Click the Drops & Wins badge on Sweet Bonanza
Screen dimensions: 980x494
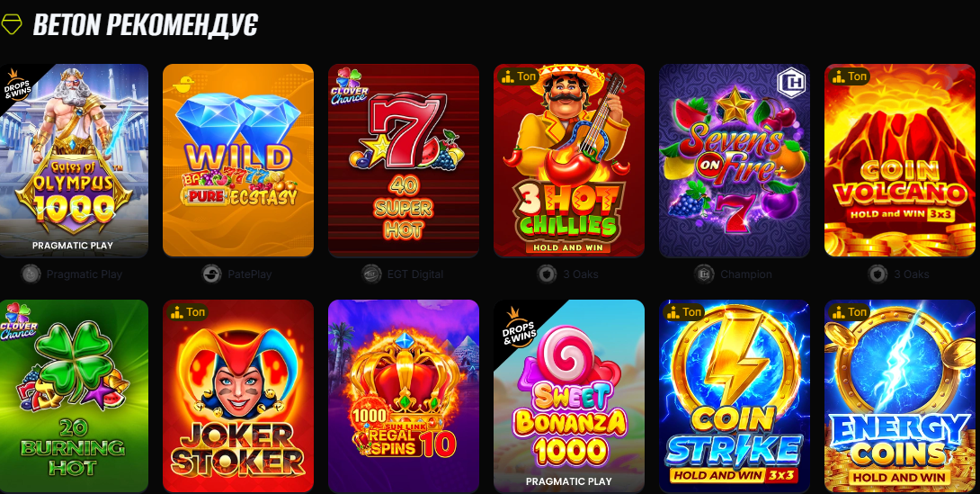(518, 326)
